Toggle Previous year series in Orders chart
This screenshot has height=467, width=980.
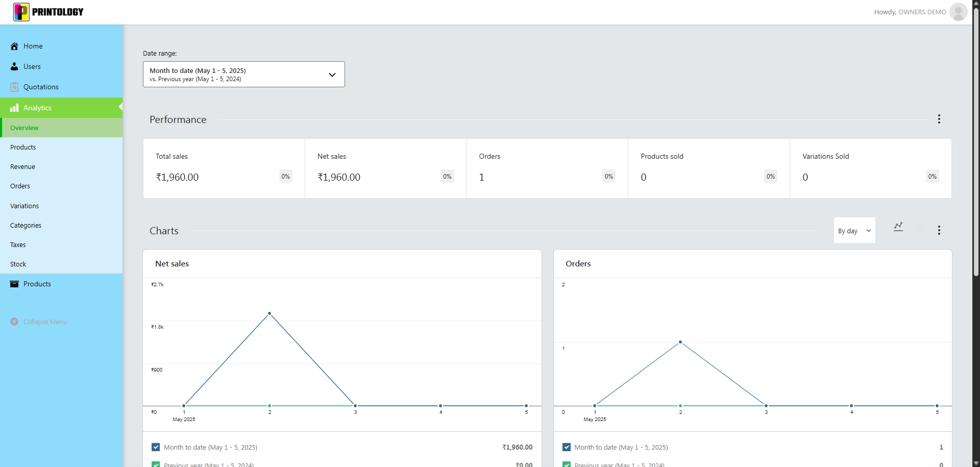567,464
